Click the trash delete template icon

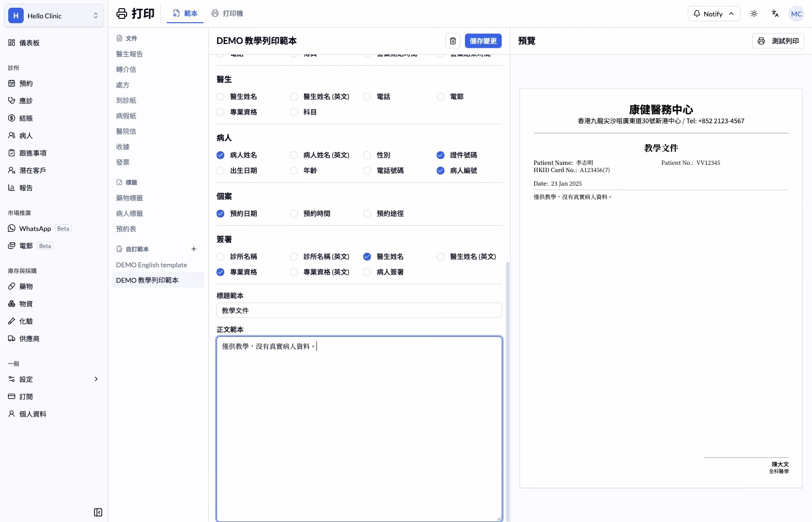[x=452, y=41]
